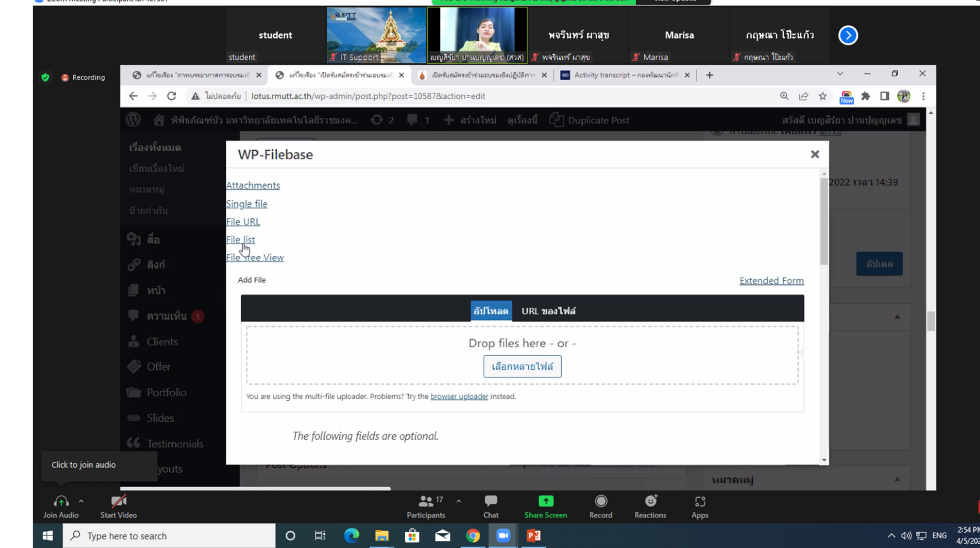The height and width of the screenshot is (548, 980).
Task: Open the File list link
Action: (x=240, y=239)
